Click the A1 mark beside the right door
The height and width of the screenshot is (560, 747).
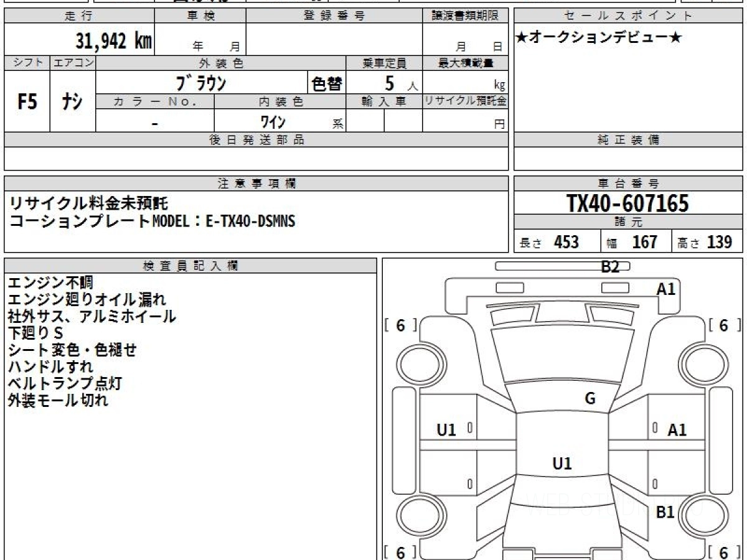(x=677, y=429)
